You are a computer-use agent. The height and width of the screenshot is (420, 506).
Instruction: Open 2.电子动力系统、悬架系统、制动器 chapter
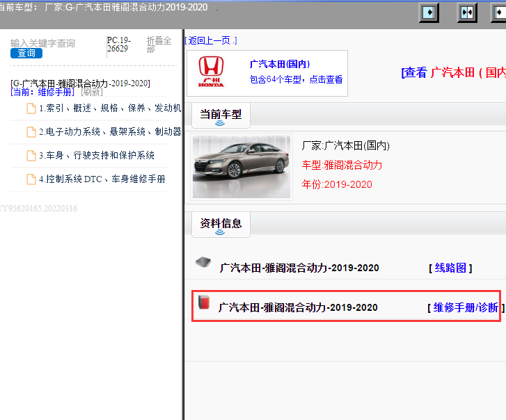(110, 131)
